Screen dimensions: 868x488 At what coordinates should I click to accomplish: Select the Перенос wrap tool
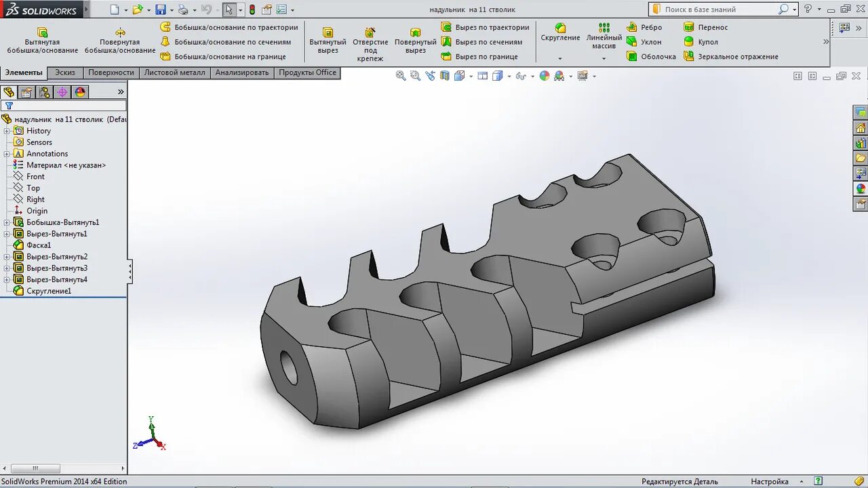tap(705, 27)
